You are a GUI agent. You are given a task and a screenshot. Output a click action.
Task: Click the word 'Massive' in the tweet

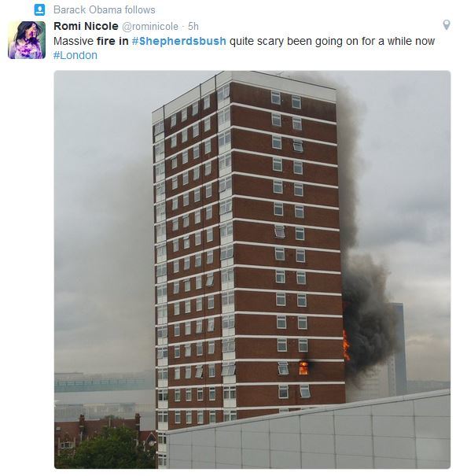(x=73, y=41)
